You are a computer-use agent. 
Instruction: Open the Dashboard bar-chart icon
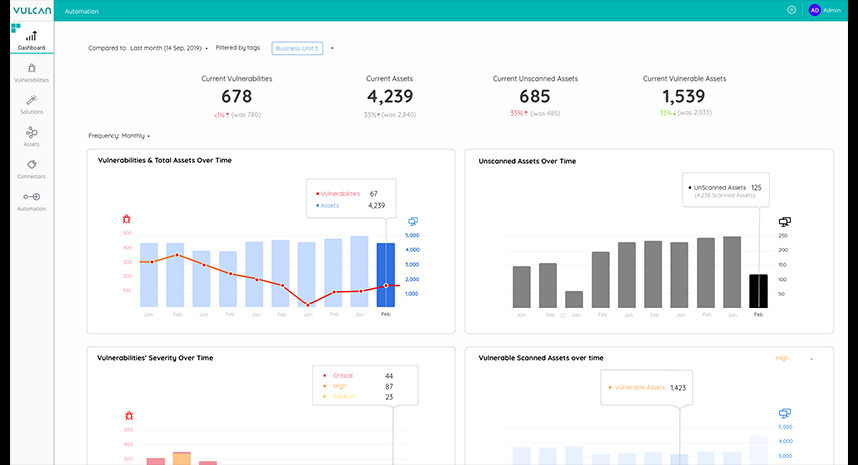pyautogui.click(x=31, y=36)
